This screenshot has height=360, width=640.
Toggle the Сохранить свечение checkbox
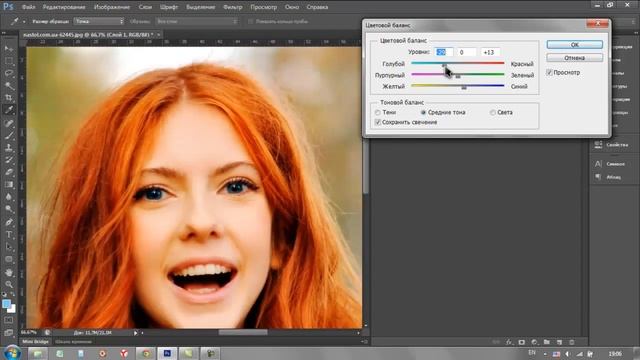[x=378, y=122]
